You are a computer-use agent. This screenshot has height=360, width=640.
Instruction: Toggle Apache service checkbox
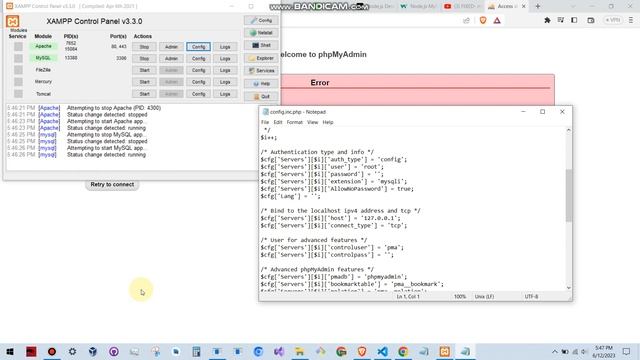point(18,47)
